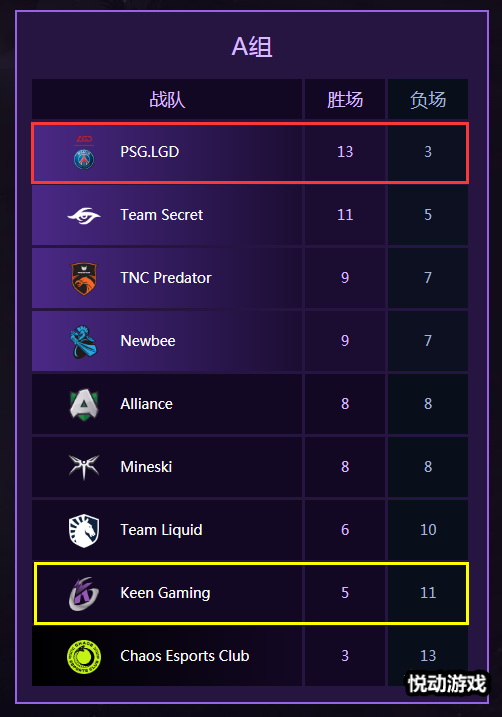
Task: Click the Team Secret eye logo
Action: click(x=84, y=215)
